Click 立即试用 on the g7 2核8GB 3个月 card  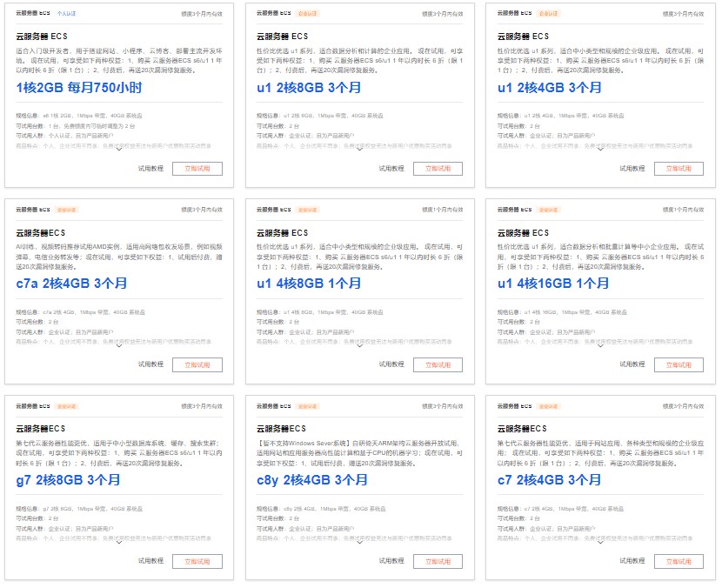(197, 561)
